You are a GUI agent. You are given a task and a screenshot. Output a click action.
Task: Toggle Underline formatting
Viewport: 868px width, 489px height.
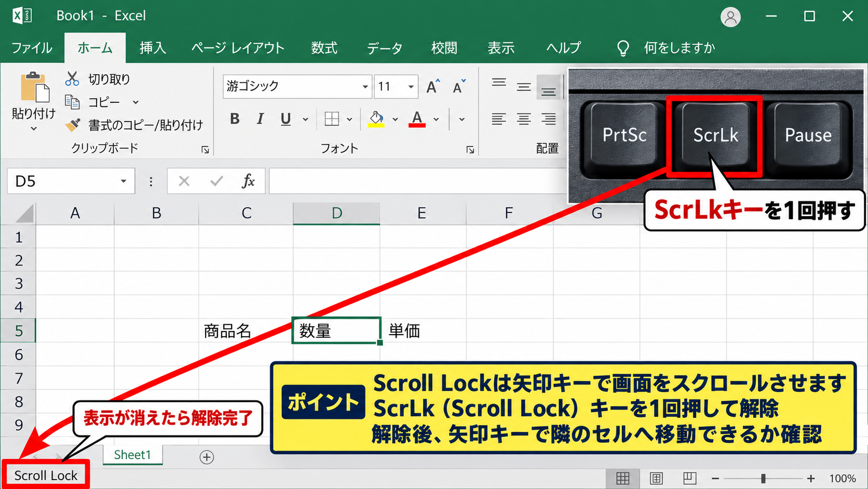(286, 119)
